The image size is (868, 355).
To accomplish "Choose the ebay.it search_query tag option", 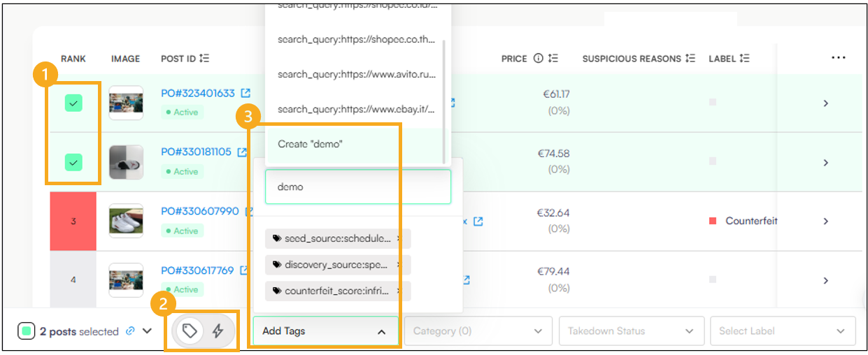I will pyautogui.click(x=355, y=109).
